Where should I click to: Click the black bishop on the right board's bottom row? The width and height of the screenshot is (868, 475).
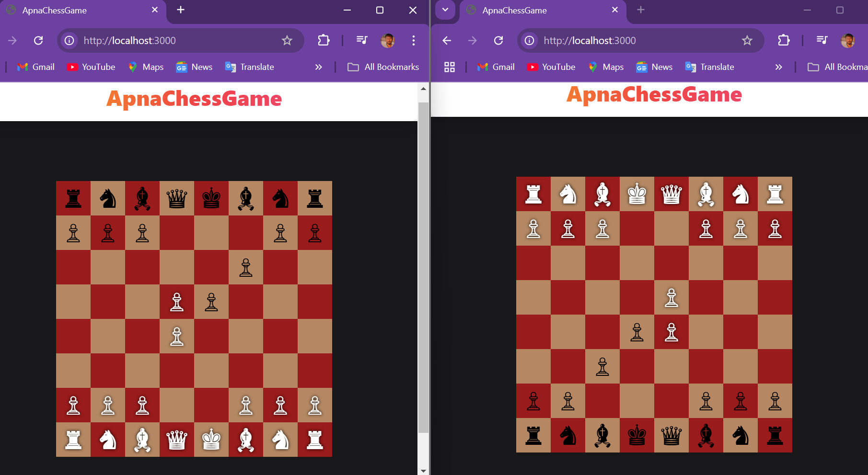pyautogui.click(x=602, y=436)
